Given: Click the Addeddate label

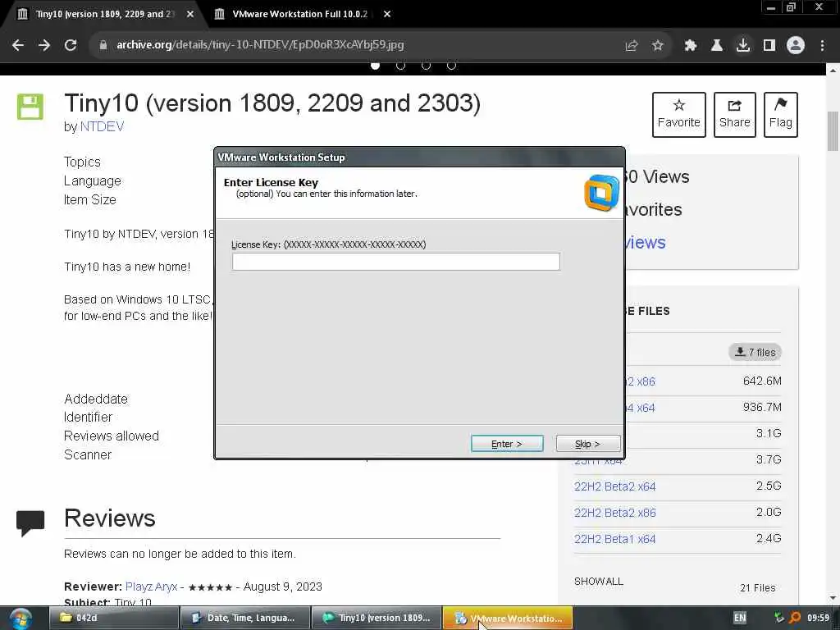Looking at the screenshot, I should point(96,399).
